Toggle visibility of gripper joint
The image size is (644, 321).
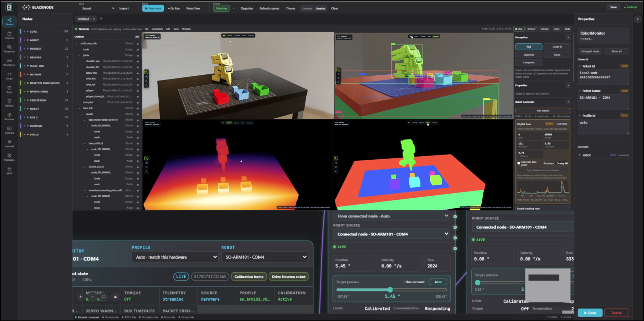pos(138,90)
